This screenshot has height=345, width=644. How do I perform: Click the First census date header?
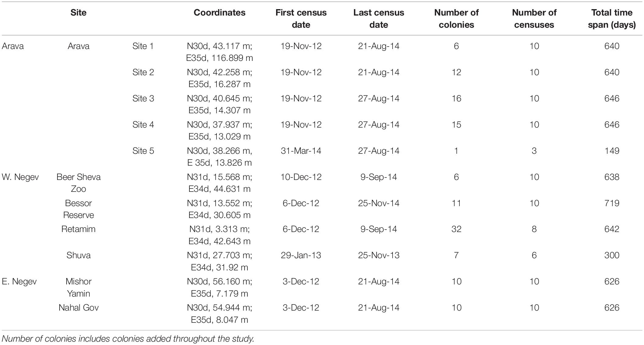tap(301, 19)
